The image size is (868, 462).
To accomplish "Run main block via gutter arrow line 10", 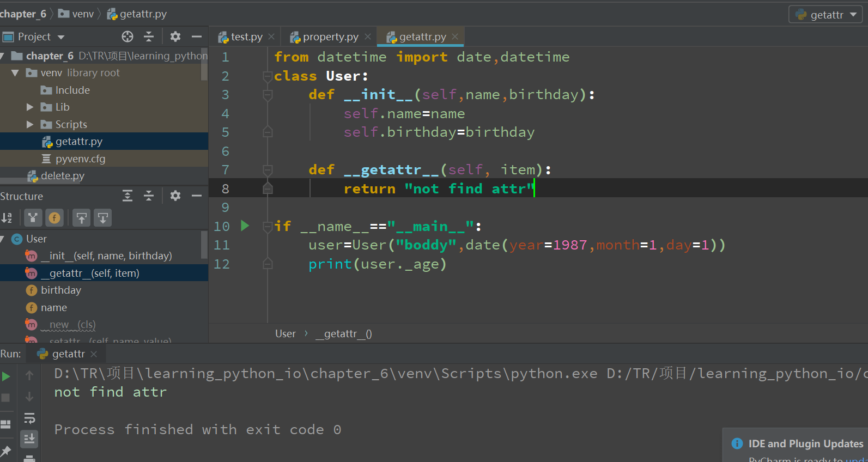I will coord(245,226).
